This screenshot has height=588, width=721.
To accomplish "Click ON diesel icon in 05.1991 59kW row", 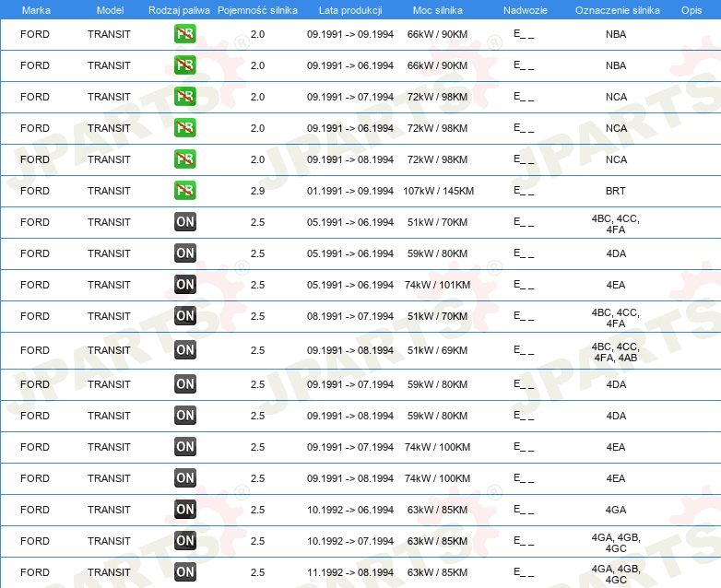I will point(184,253).
